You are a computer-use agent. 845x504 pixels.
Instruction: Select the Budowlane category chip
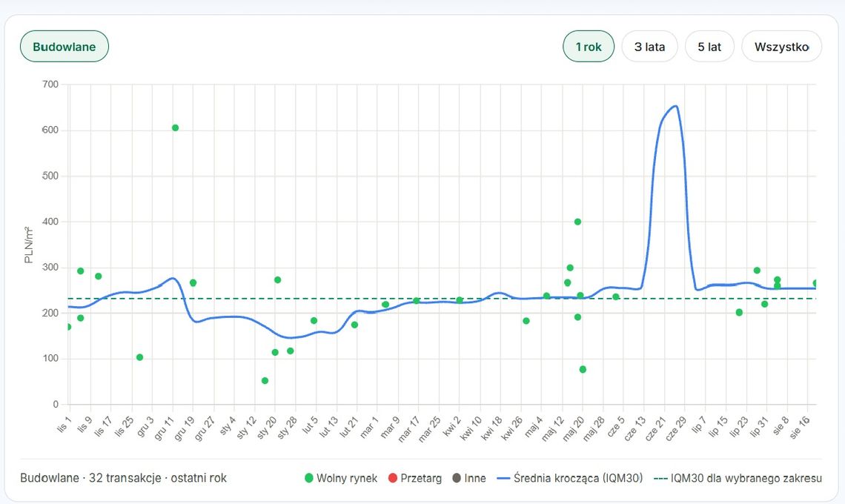click(64, 47)
